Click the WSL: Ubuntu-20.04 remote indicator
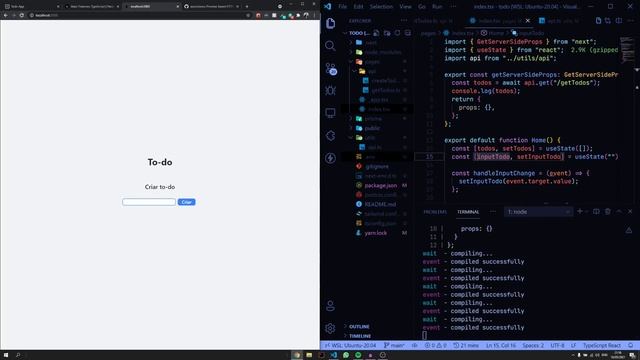640x360 pixels. [350, 345]
